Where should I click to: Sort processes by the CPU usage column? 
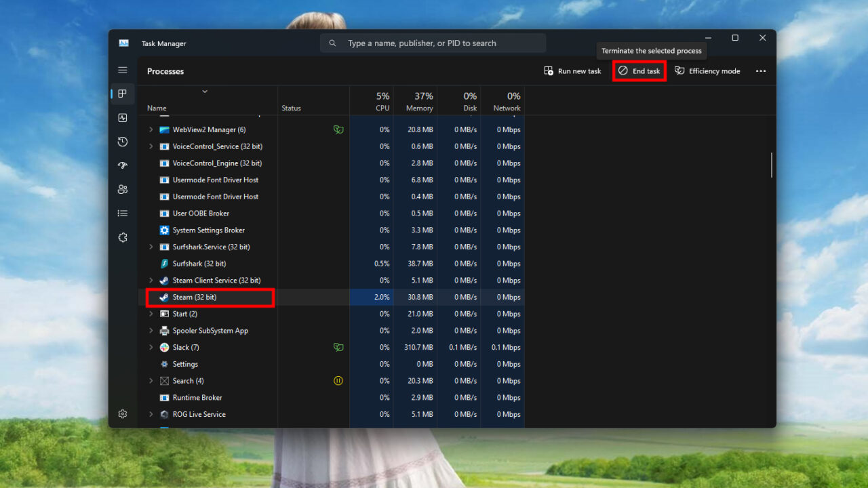tap(377, 101)
